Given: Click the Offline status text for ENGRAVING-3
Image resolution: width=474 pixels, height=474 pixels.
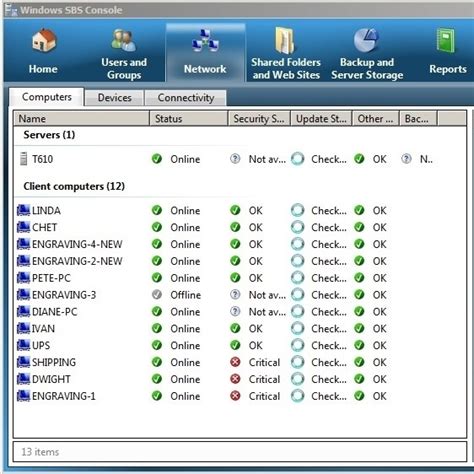Looking at the screenshot, I should 186,295.
